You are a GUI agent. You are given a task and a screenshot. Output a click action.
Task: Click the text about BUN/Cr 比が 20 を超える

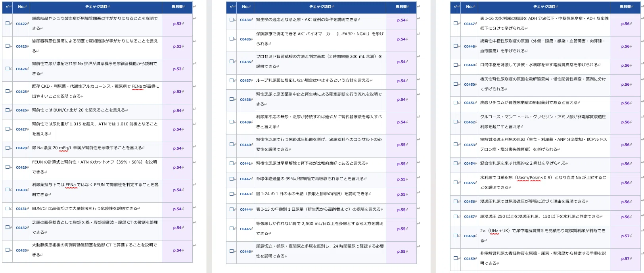coord(79,110)
